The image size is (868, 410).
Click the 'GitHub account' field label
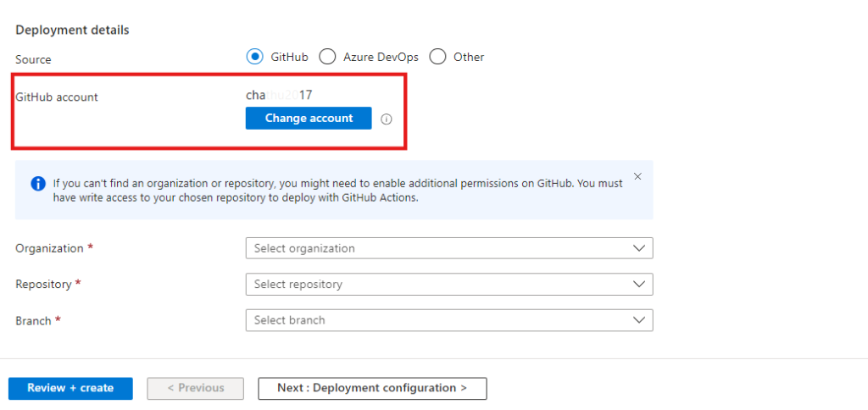[57, 97]
